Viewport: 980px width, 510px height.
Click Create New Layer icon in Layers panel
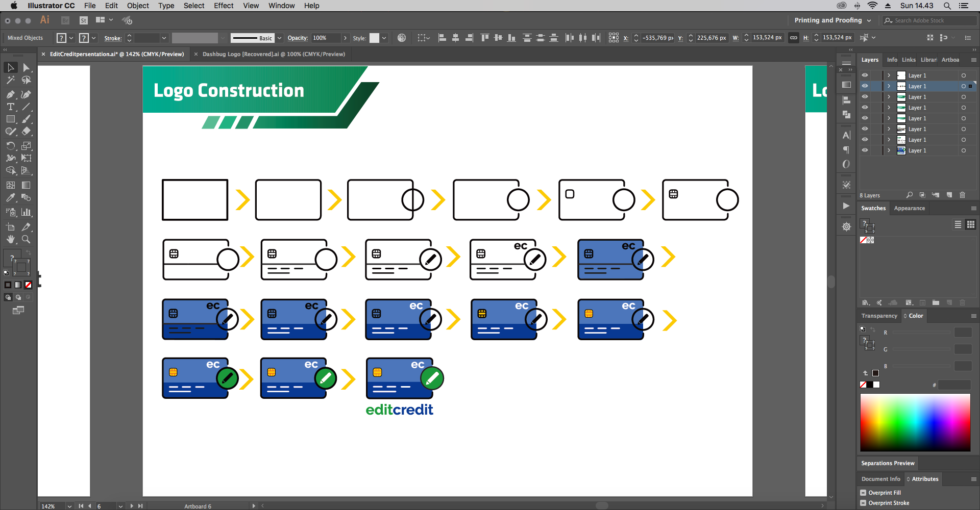(x=949, y=195)
